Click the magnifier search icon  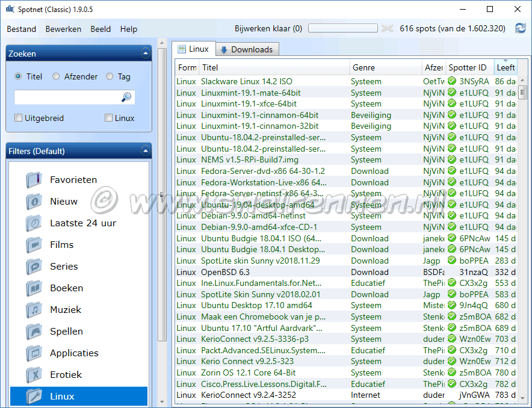click(x=126, y=97)
